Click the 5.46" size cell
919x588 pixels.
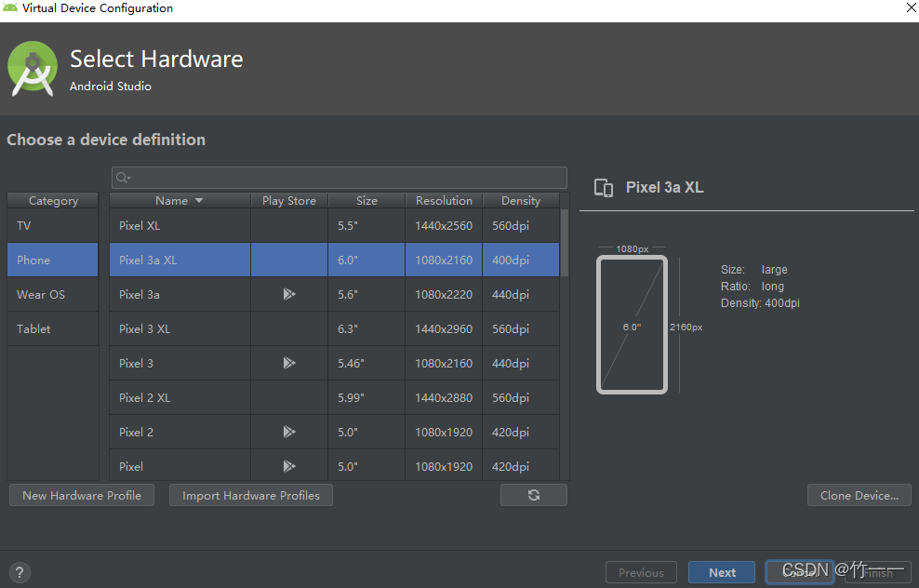(366, 364)
